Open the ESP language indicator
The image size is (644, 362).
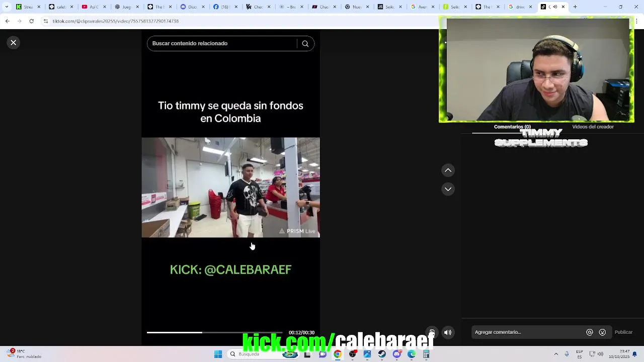click(580, 354)
